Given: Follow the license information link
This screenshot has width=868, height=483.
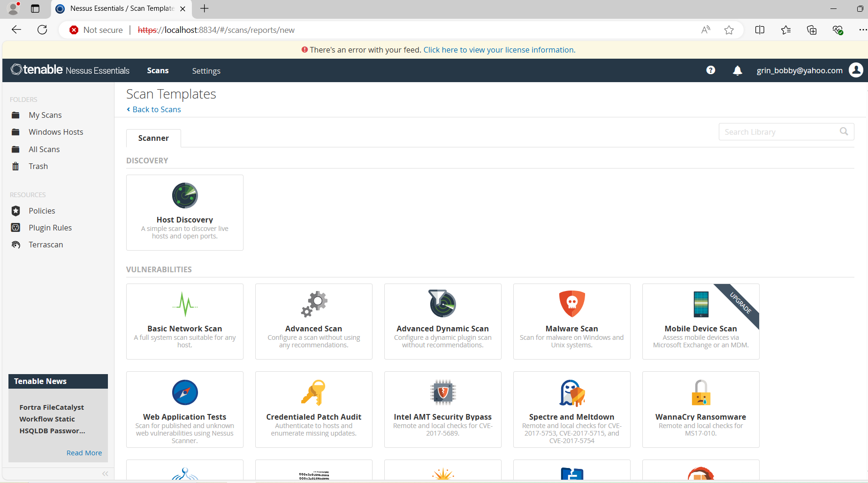Looking at the screenshot, I should coord(499,49).
